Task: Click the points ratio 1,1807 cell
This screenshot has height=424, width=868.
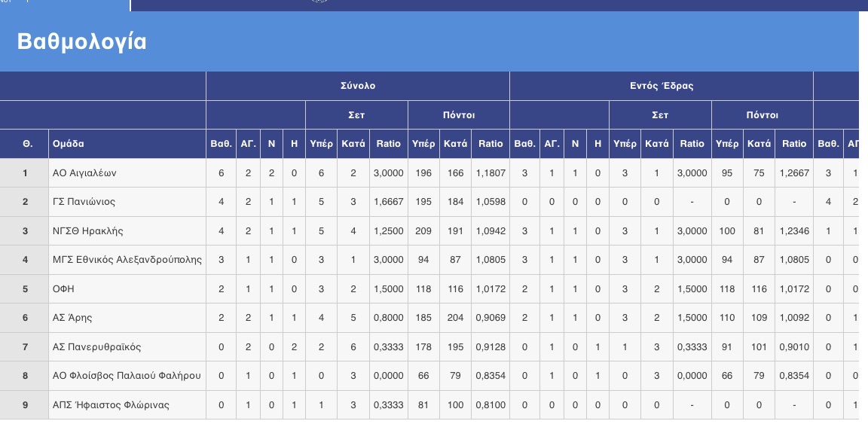Action: [x=491, y=173]
